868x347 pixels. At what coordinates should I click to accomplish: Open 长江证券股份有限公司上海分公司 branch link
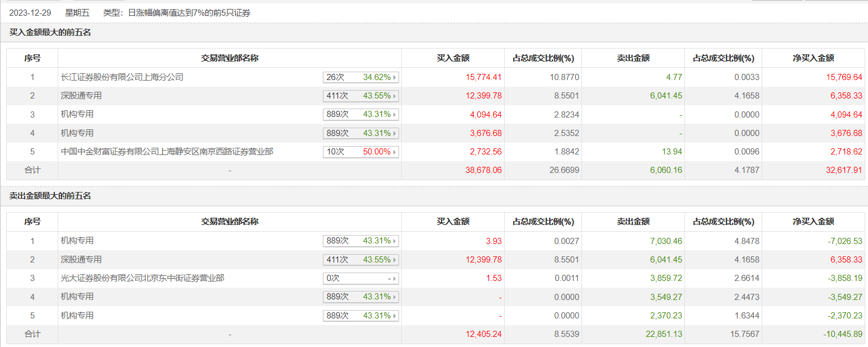[122, 77]
